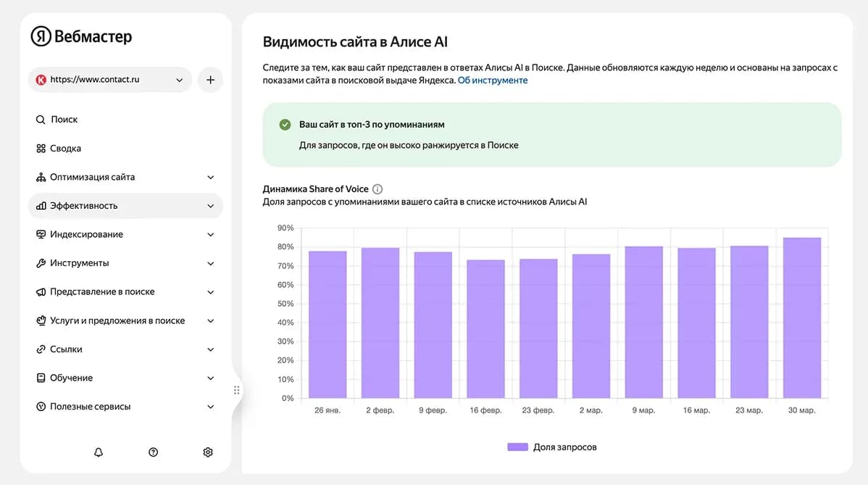Image resolution: width=868 pixels, height=485 pixels.
Task: Open the Индексирование menu label
Action: (86, 235)
